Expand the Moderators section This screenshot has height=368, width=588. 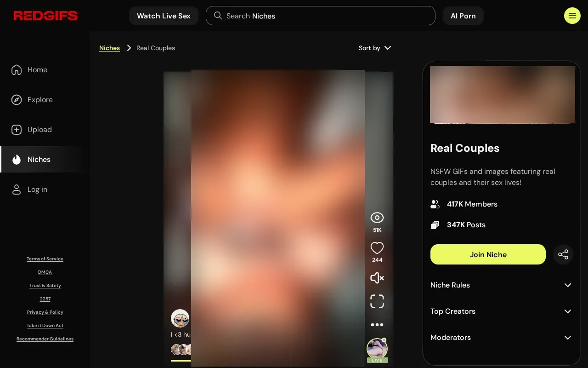pos(502,338)
